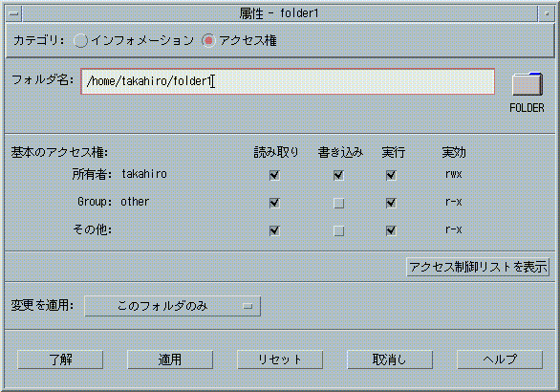The image size is (560, 392).
Task: Click その他 row effective permission r-x
Action: click(454, 229)
